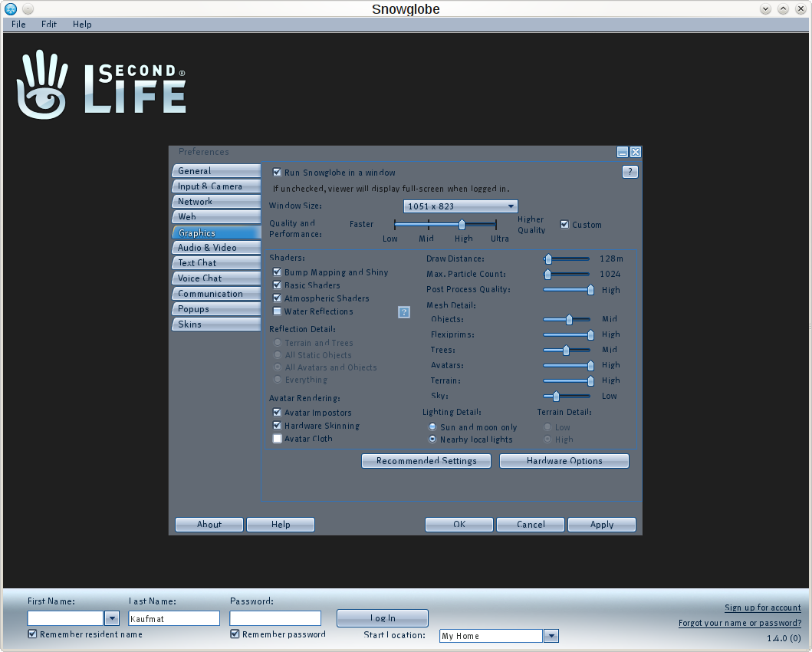Expand the First Name dropdown arrow

point(112,618)
